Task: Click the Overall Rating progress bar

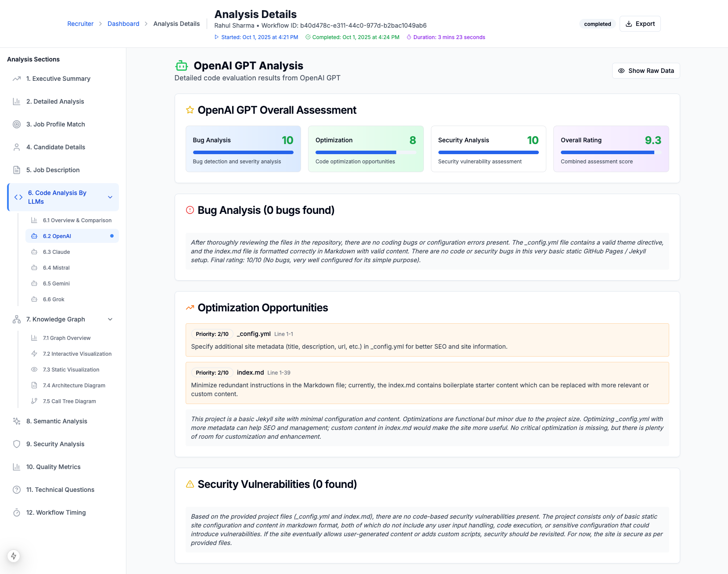Action: coord(611,152)
